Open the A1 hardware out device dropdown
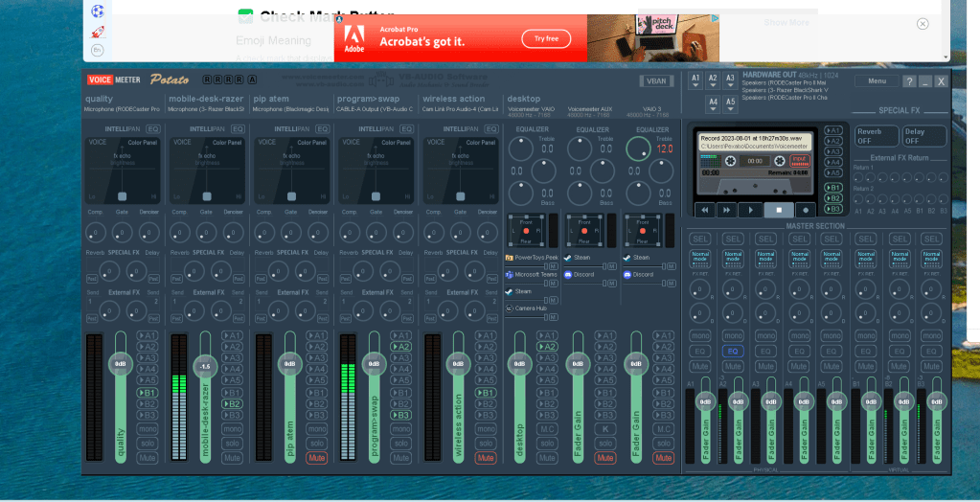The width and height of the screenshot is (980, 502). [695, 81]
